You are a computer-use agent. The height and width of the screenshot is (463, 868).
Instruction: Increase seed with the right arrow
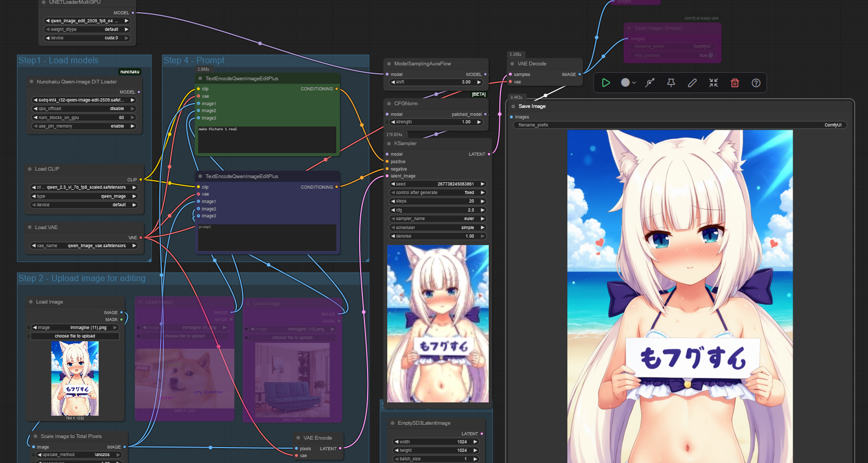coord(482,184)
